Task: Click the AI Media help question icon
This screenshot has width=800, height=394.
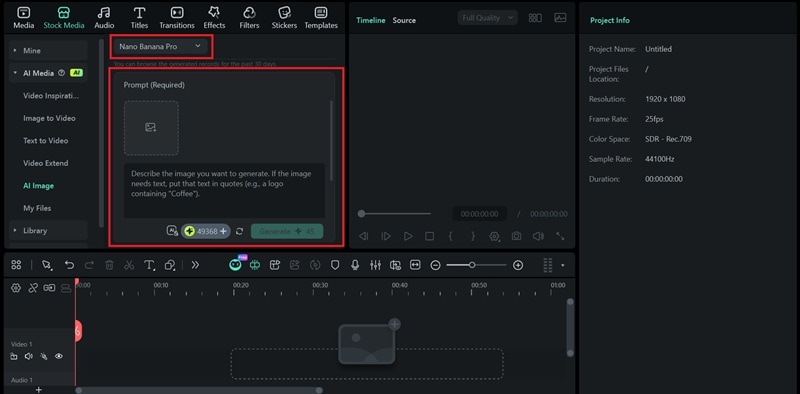Action: 62,73
